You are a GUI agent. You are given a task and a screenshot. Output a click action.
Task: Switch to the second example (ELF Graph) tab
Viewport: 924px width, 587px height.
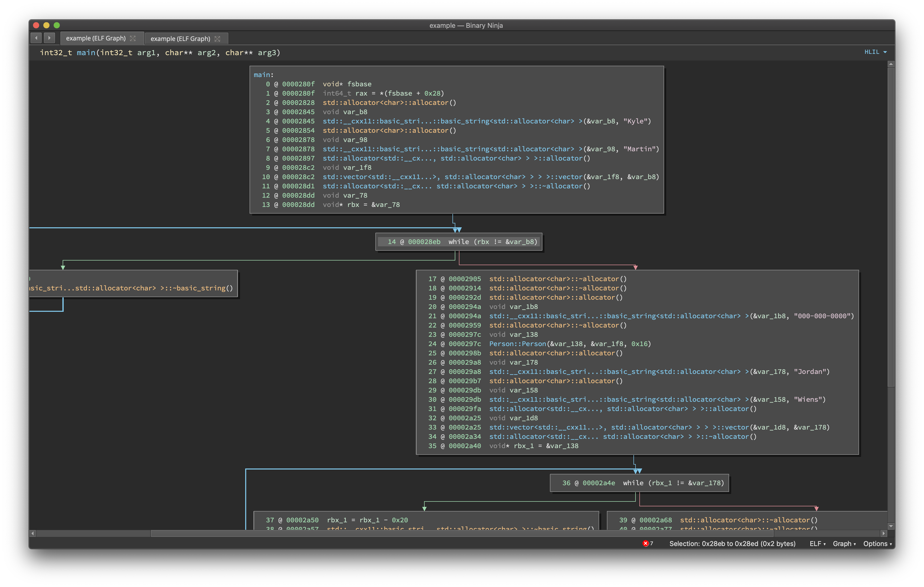(180, 39)
